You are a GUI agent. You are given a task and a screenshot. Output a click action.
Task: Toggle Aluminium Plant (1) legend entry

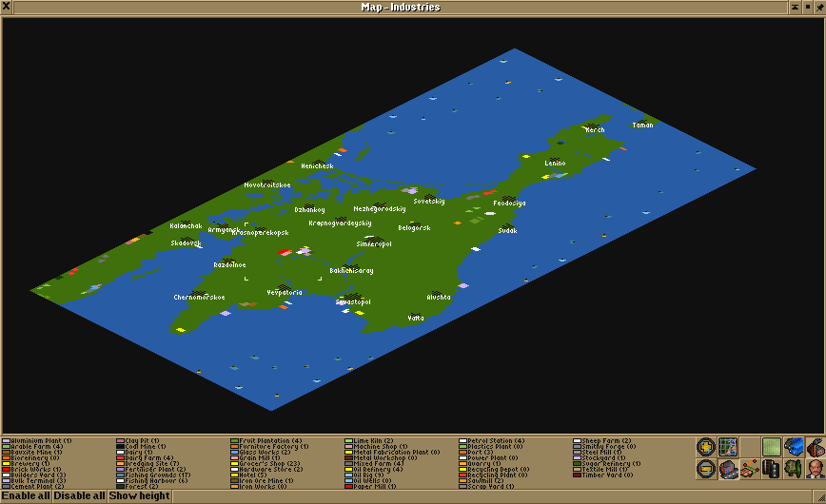[x=37, y=441]
